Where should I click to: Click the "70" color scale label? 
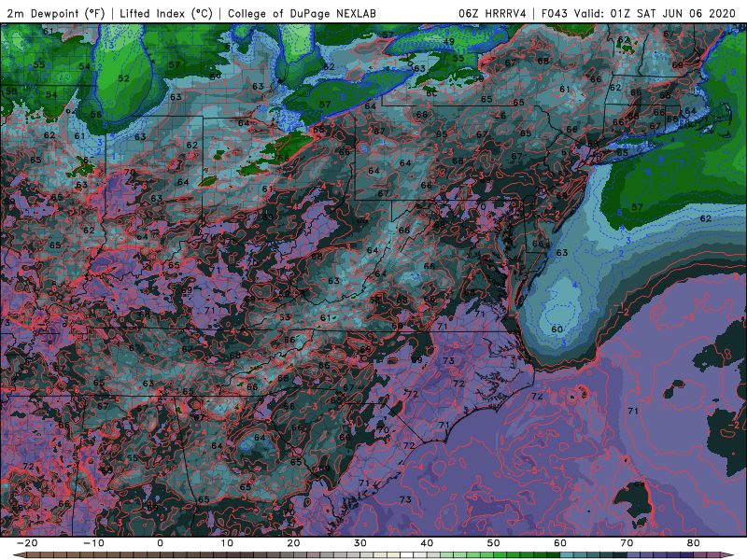click(x=627, y=543)
